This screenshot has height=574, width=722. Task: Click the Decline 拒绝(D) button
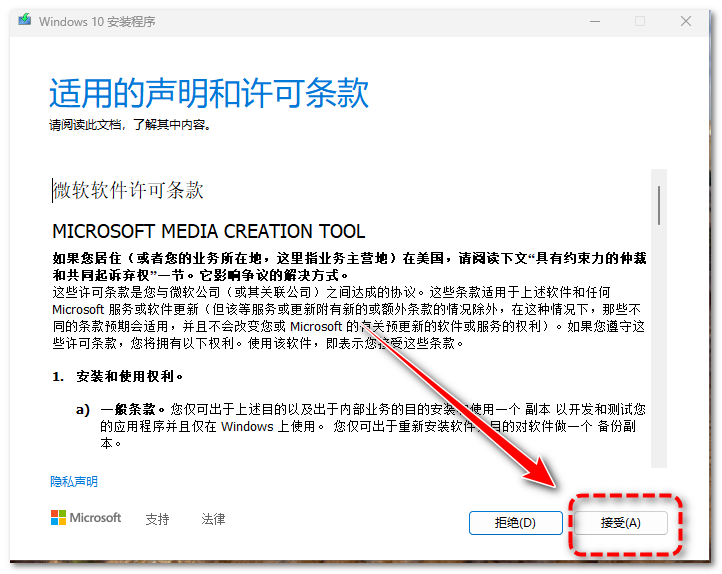(x=516, y=523)
